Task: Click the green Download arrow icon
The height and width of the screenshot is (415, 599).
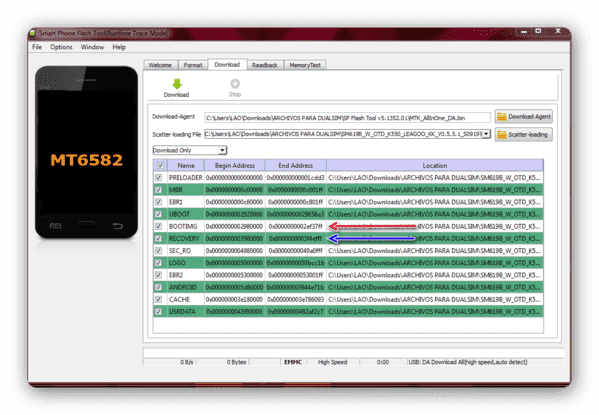Action: (176, 84)
